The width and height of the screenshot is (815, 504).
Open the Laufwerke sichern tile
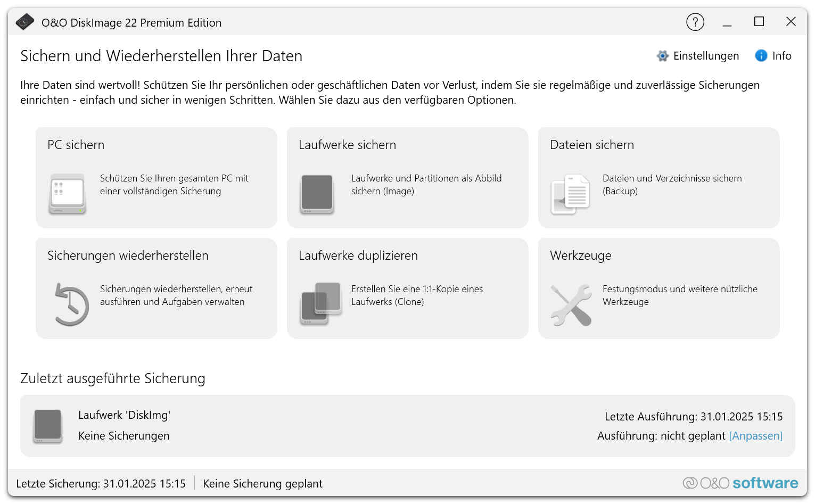pos(407,178)
